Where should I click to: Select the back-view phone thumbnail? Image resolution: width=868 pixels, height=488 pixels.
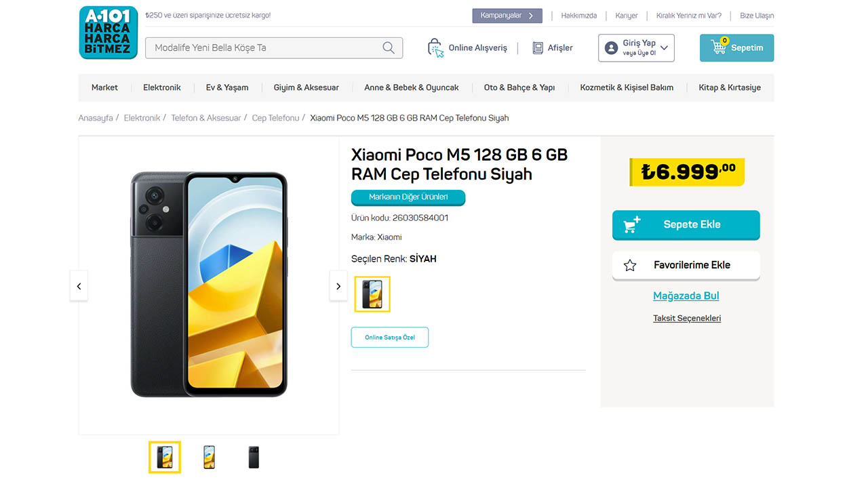point(253,457)
